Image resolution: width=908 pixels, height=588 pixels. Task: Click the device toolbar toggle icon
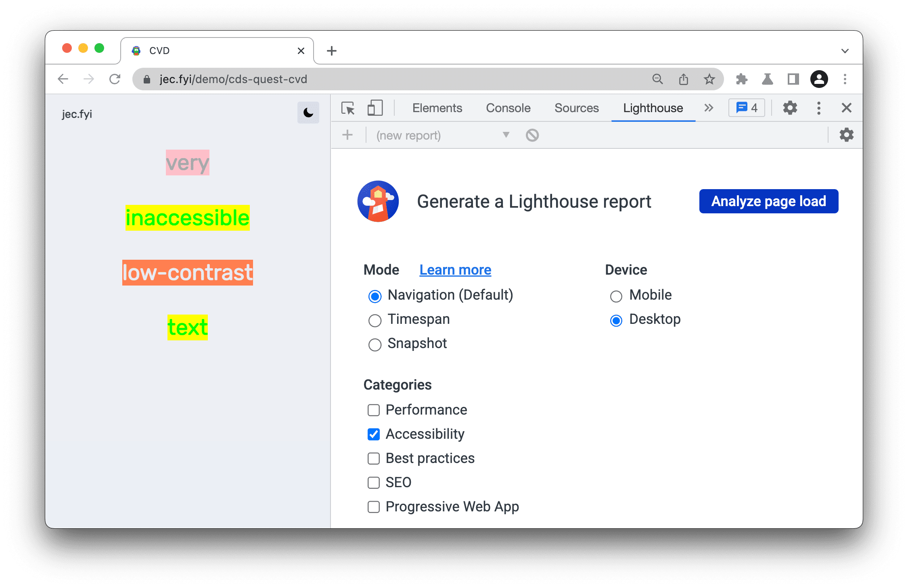point(375,108)
